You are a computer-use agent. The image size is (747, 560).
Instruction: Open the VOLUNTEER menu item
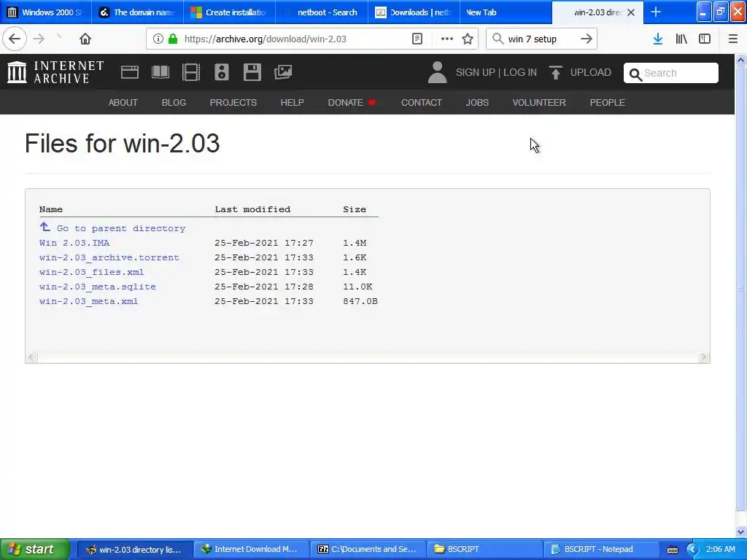click(x=539, y=102)
